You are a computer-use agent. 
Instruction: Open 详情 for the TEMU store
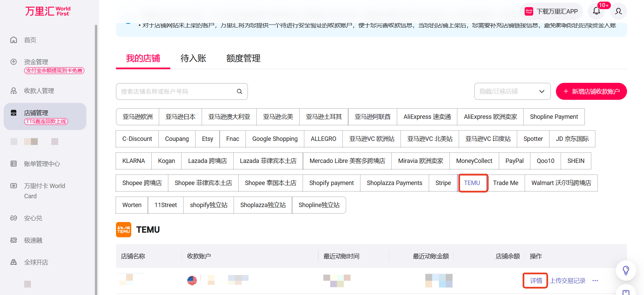[536, 281]
